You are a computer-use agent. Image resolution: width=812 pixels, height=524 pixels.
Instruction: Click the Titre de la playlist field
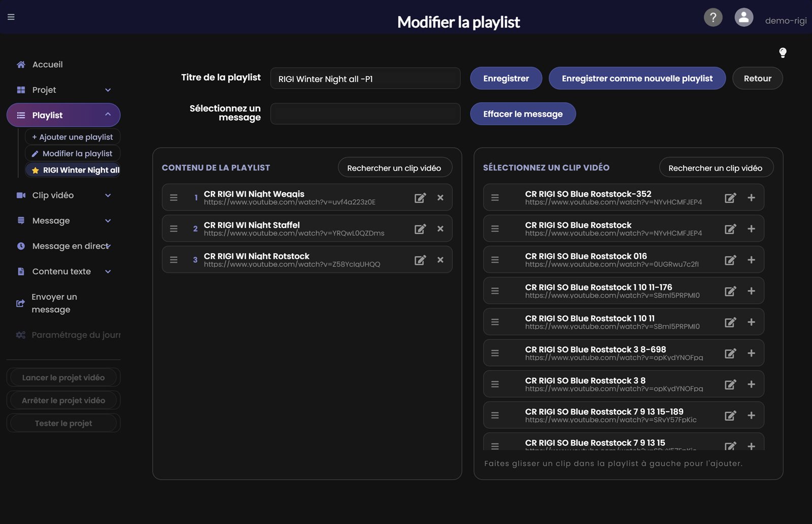coord(365,78)
